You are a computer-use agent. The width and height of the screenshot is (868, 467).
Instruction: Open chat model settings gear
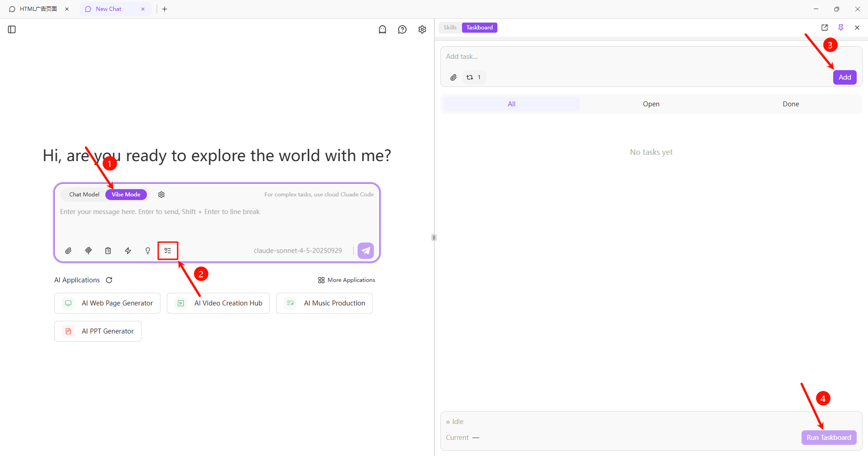pyautogui.click(x=161, y=194)
